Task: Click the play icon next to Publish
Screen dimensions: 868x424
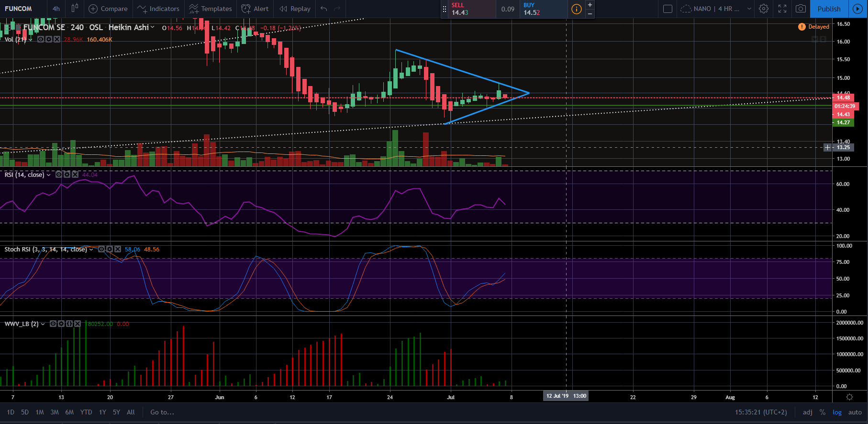Action: [x=857, y=9]
